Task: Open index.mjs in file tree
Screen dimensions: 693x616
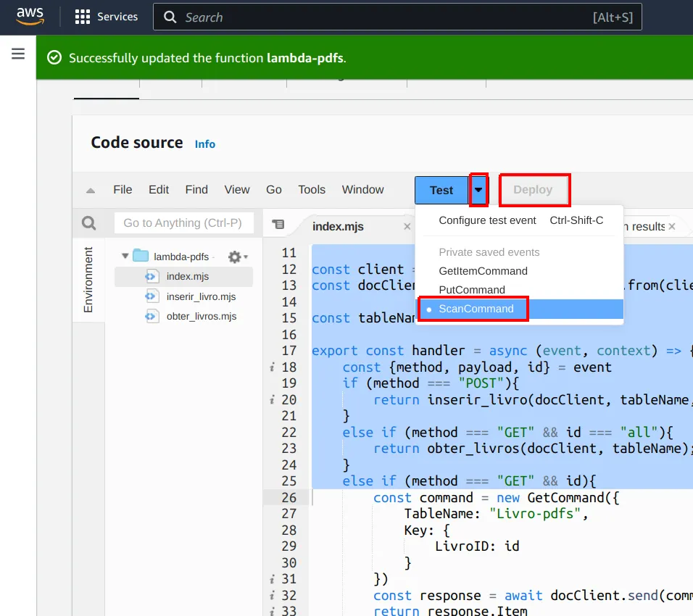Action: coord(188,277)
